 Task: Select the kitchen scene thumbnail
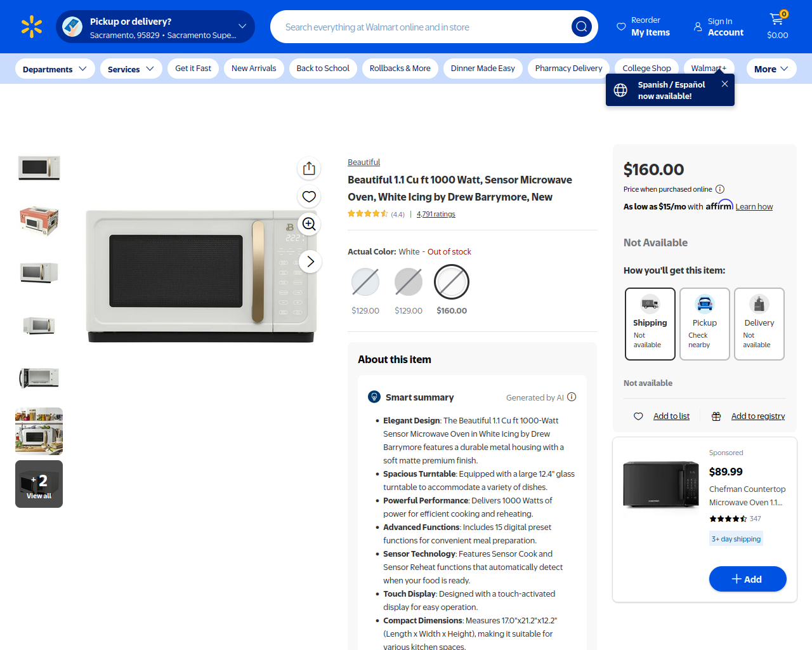coord(39,431)
